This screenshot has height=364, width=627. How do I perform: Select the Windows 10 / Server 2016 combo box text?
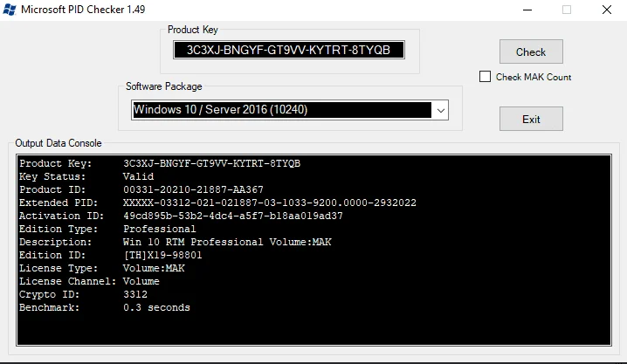(x=220, y=109)
